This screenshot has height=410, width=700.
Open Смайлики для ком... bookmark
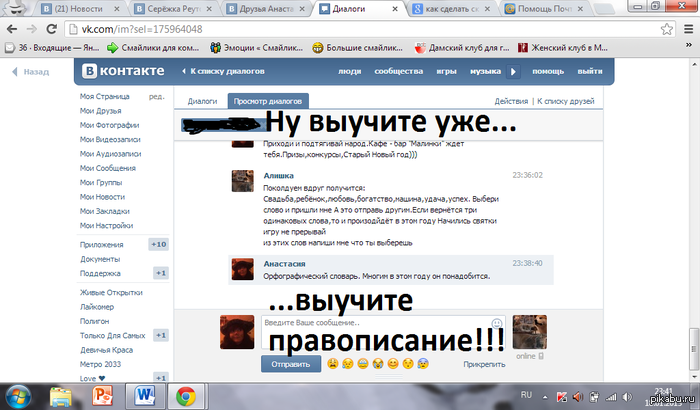(154, 47)
